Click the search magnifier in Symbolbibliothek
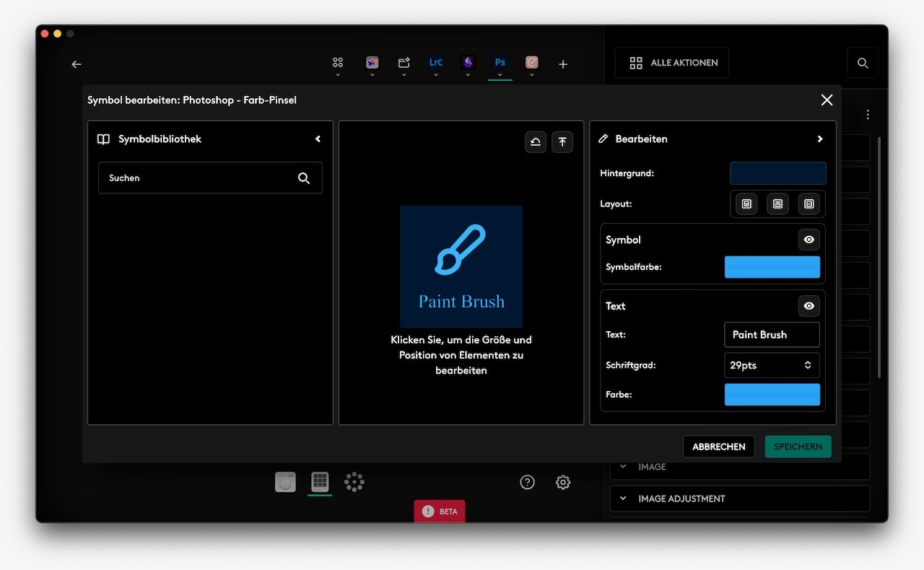Screen dimensions: 924x570 coord(304,178)
